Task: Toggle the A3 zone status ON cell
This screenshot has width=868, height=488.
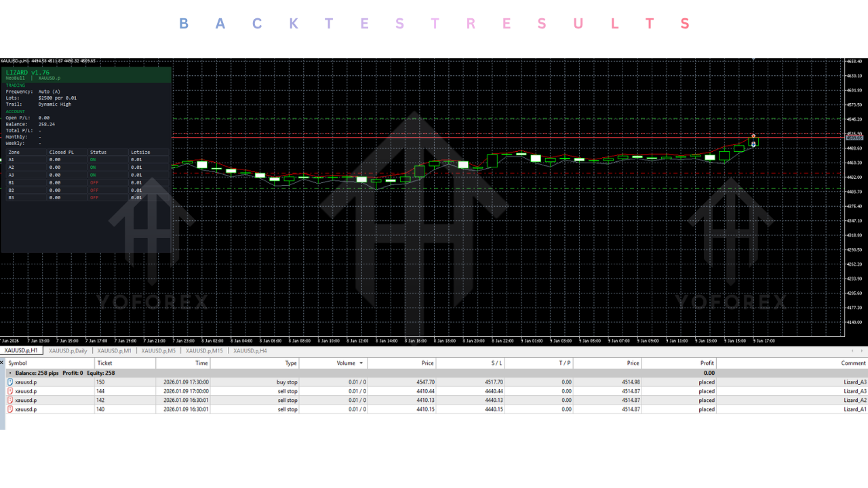Action: coord(93,175)
